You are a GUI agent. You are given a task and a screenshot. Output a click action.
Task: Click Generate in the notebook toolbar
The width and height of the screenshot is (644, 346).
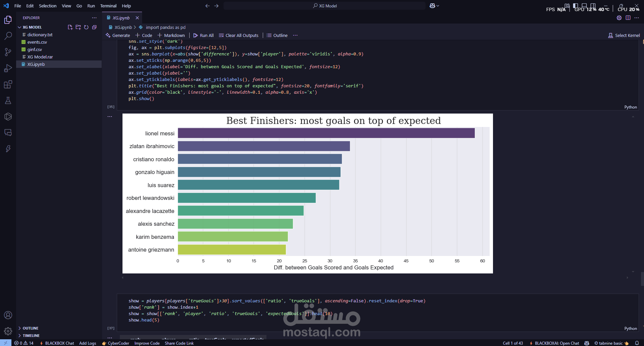(x=118, y=35)
